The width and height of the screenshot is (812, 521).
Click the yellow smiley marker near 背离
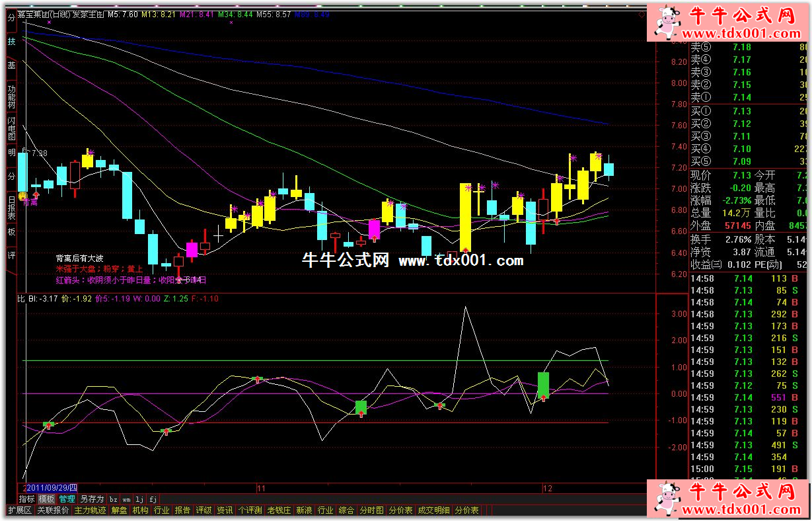[x=22, y=196]
